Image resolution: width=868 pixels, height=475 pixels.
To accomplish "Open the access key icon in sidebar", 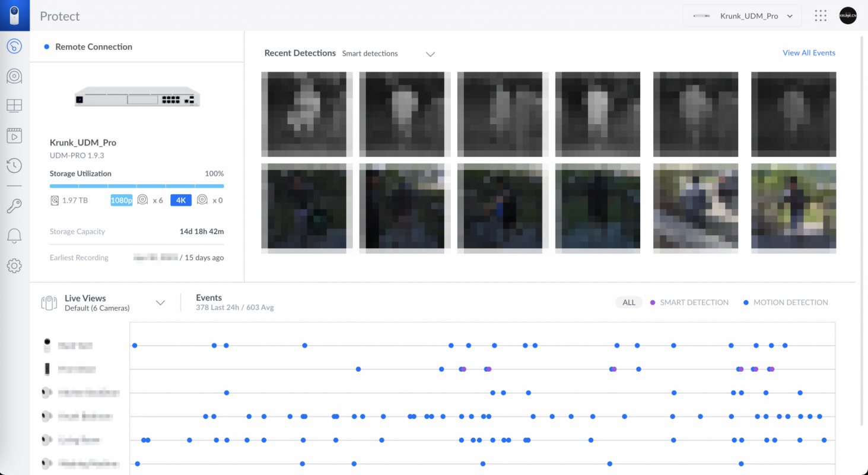I will [14, 206].
